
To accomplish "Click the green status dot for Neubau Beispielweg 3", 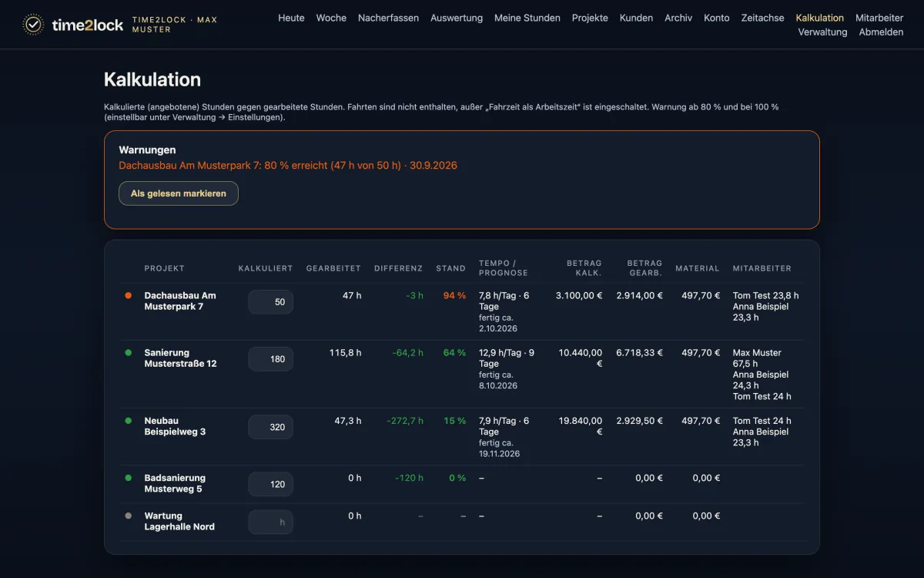I will point(129,421).
